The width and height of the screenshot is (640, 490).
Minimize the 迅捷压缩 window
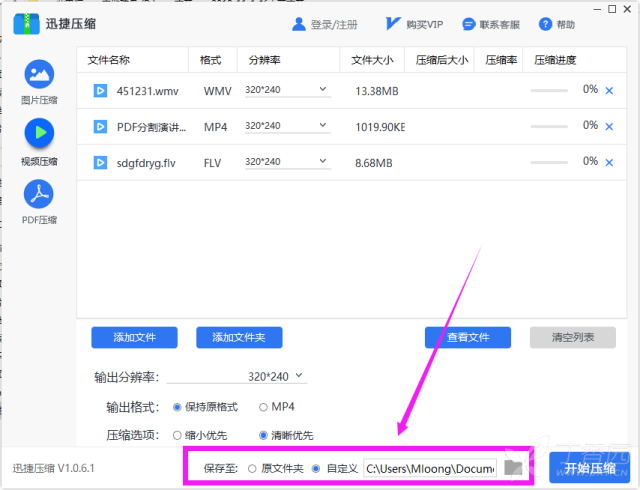(597, 9)
